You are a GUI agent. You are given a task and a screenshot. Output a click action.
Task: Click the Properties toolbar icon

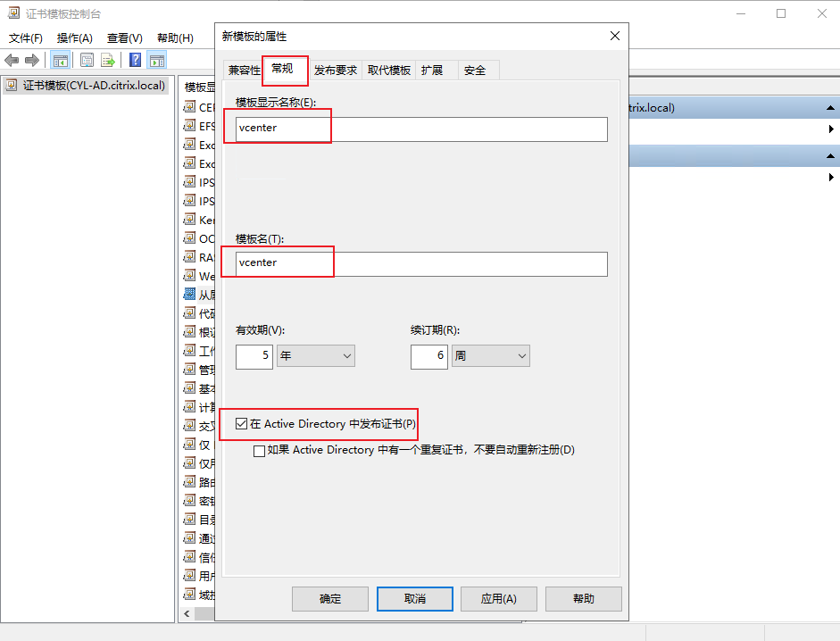(x=87, y=60)
